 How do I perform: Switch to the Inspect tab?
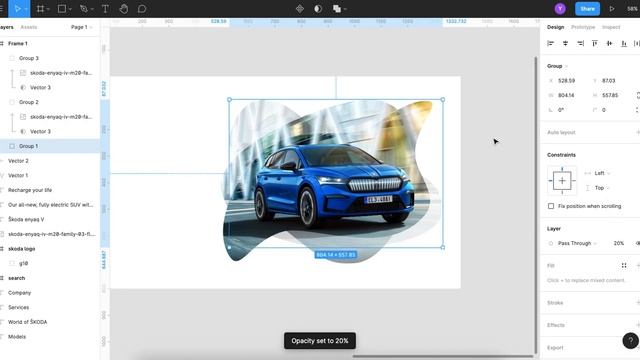click(x=611, y=27)
